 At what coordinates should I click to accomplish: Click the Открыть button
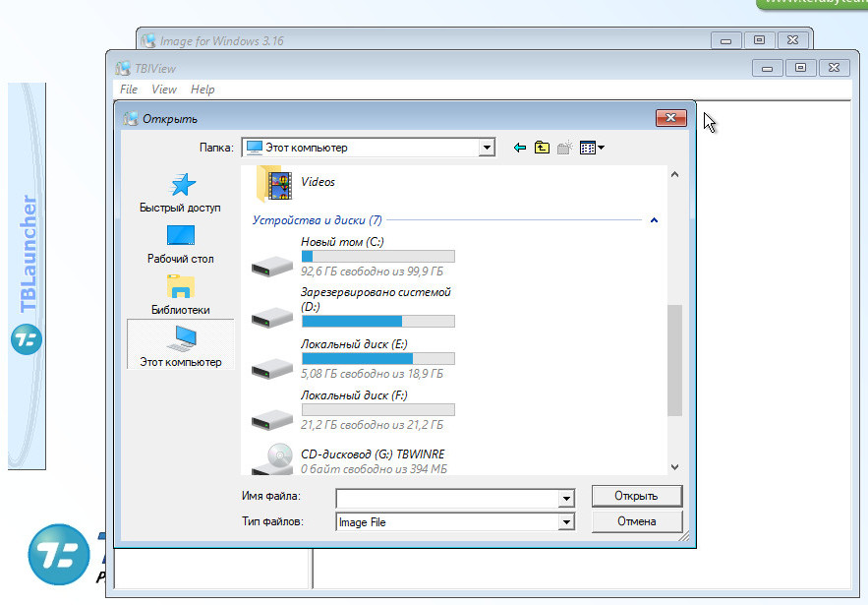click(637, 496)
